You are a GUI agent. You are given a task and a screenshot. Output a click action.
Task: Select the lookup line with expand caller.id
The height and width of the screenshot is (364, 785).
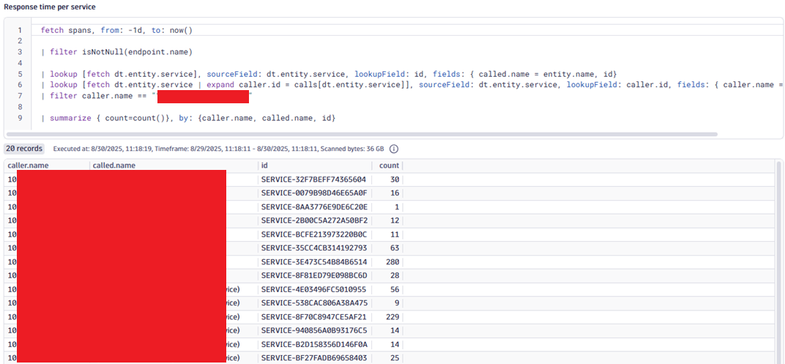[x=411, y=85]
